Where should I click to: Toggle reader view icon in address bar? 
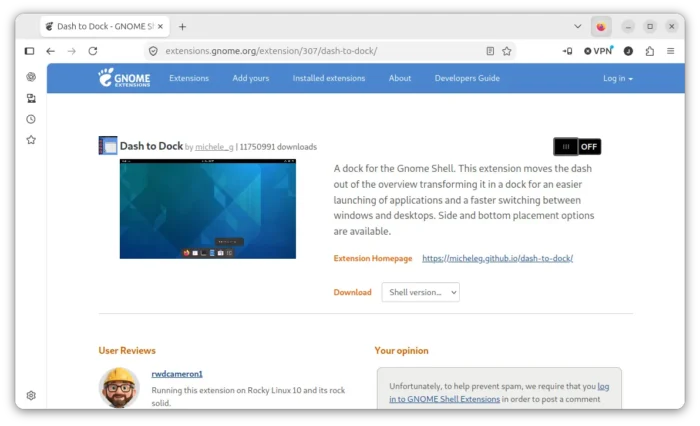point(490,51)
